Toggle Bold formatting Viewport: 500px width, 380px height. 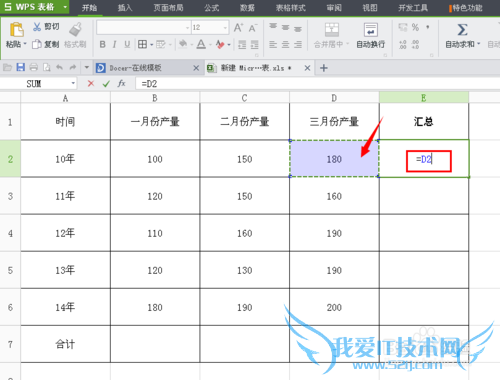(103, 44)
